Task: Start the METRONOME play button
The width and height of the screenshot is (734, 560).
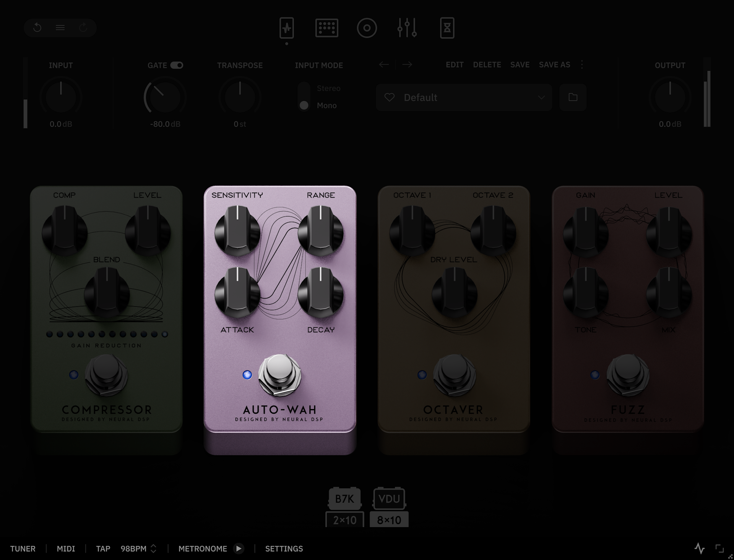Action: pyautogui.click(x=239, y=549)
